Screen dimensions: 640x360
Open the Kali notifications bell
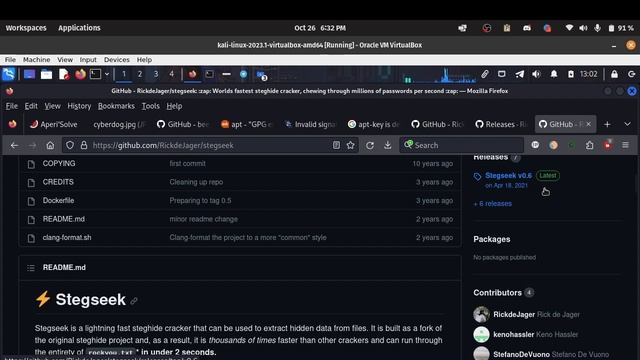tap(554, 74)
